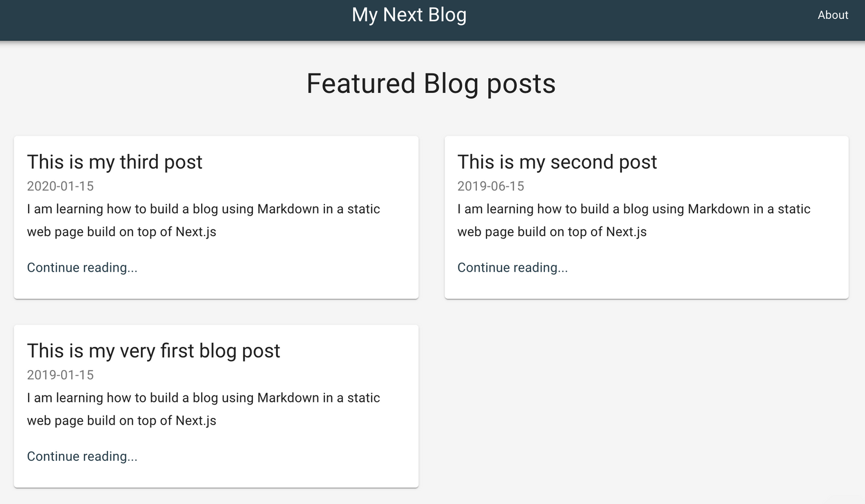Click the Featured Blog posts heading
The height and width of the screenshot is (504, 865).
point(431,83)
